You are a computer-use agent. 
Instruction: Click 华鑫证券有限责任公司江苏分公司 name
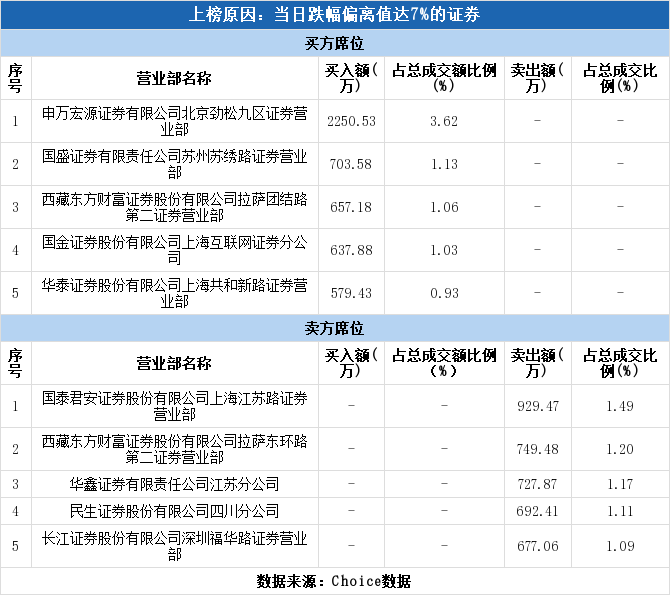click(174, 484)
